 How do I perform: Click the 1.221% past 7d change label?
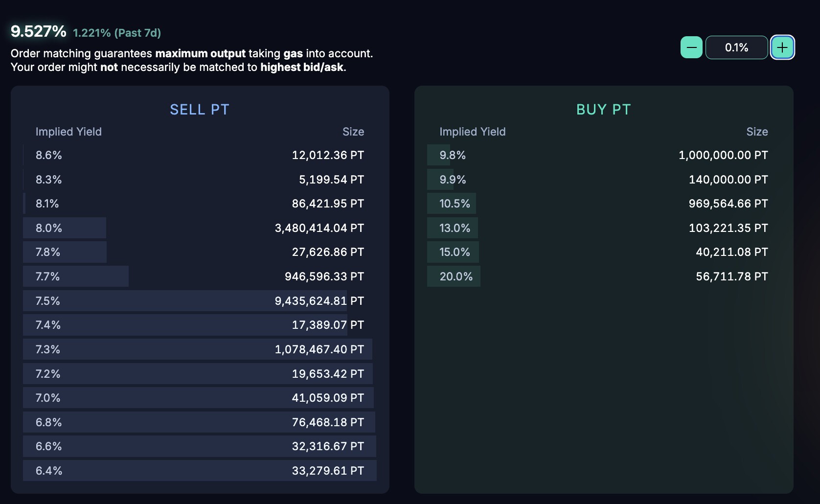tap(117, 33)
